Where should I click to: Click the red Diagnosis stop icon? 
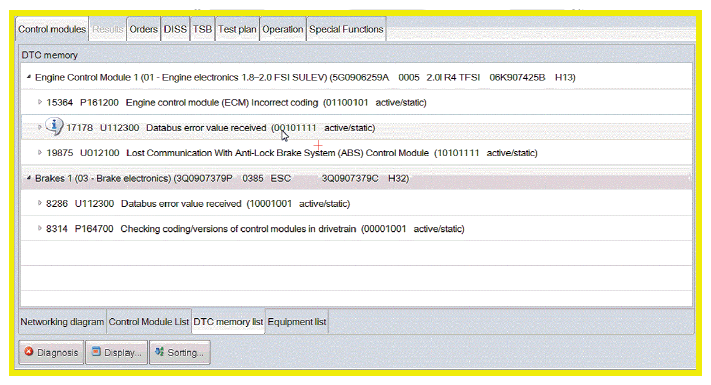coord(29,351)
